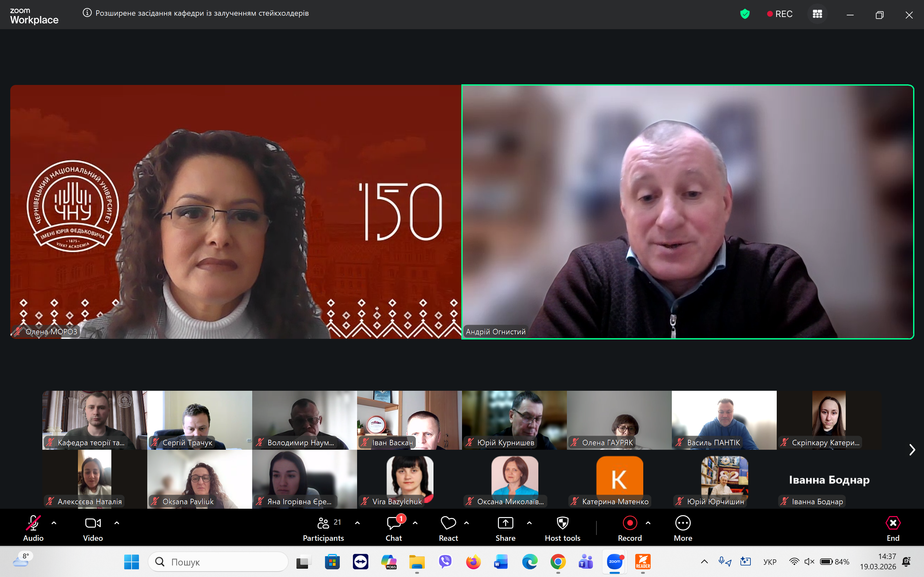
Task: Show next page of participant thumbnails
Action: coord(912,449)
